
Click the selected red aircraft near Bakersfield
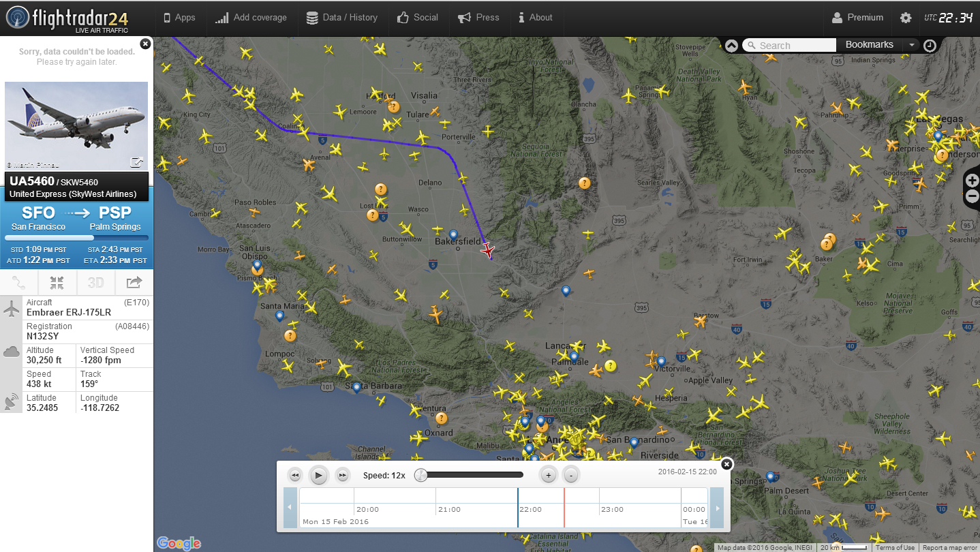click(x=487, y=251)
